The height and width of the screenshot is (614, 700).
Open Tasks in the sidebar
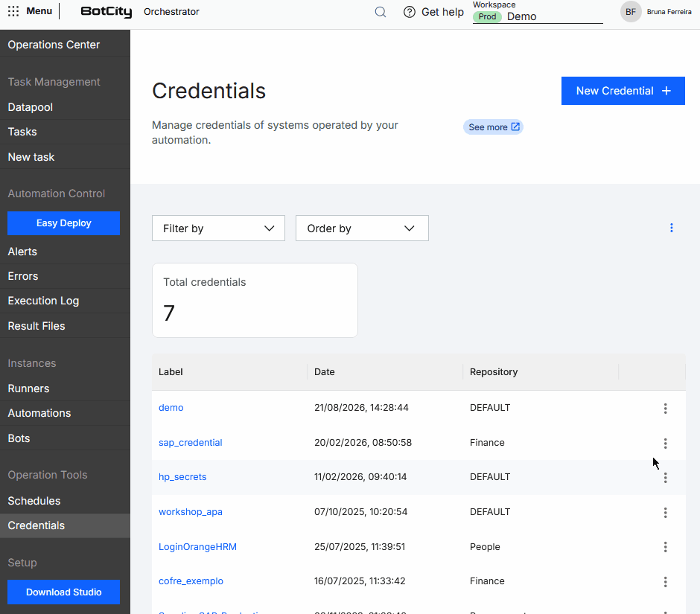point(65,132)
